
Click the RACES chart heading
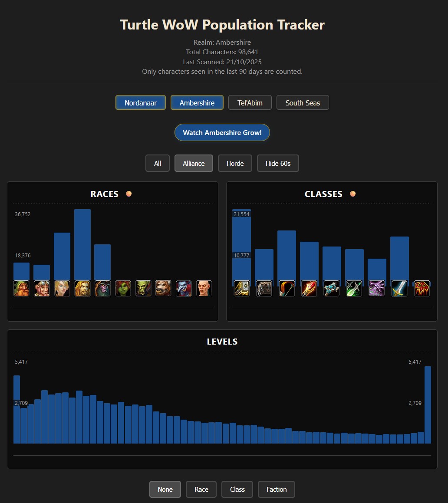(x=104, y=194)
